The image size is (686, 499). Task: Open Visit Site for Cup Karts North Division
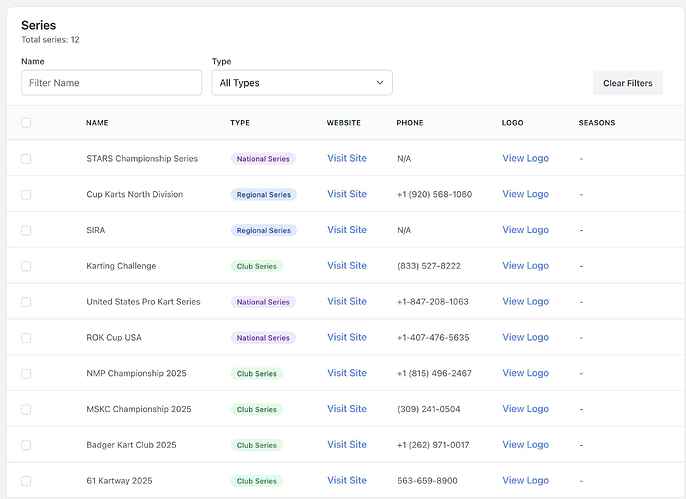point(347,194)
